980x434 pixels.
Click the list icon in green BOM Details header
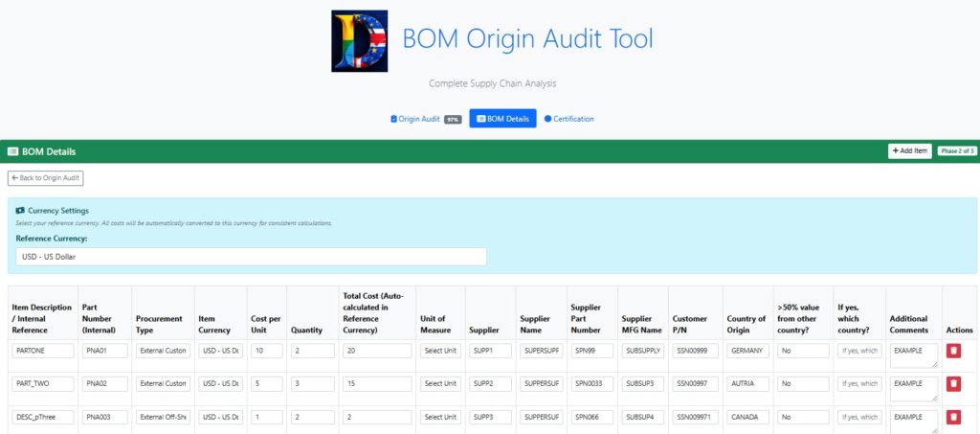click(x=12, y=151)
